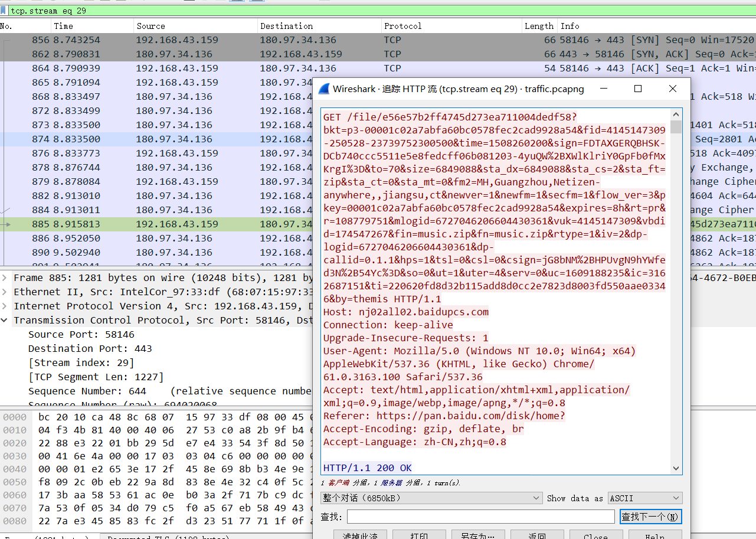Click the Back (返回) button
The height and width of the screenshot is (539, 756).
(536, 535)
